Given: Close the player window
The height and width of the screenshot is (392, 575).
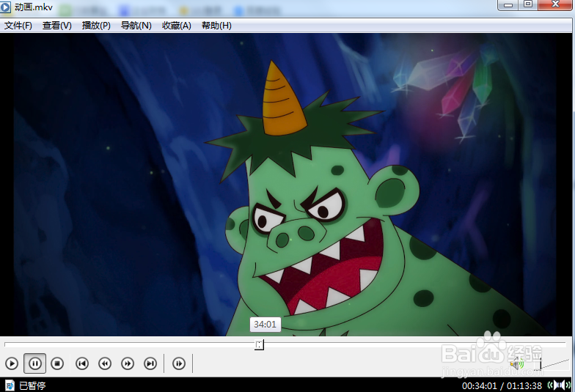Looking at the screenshot, I should tap(555, 4).
